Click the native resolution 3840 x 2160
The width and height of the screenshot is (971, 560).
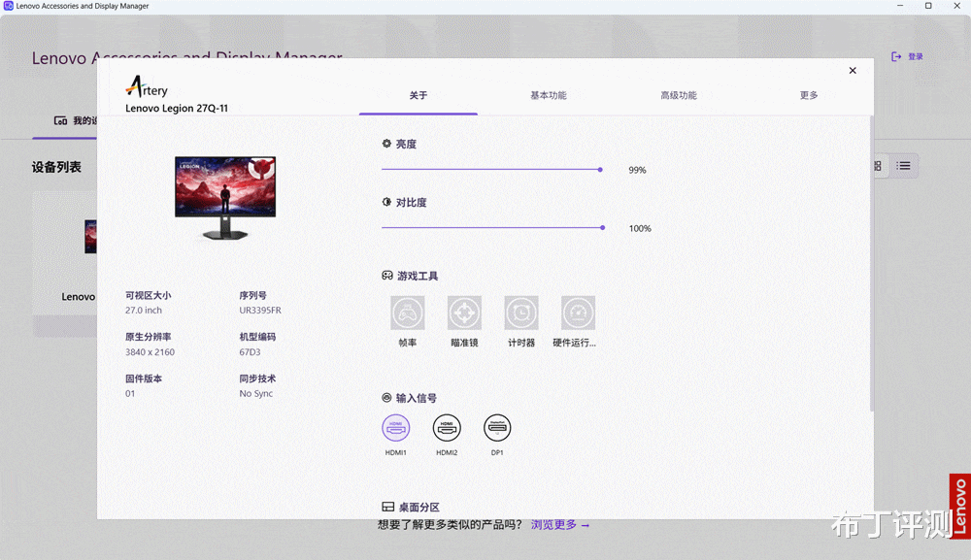(150, 352)
